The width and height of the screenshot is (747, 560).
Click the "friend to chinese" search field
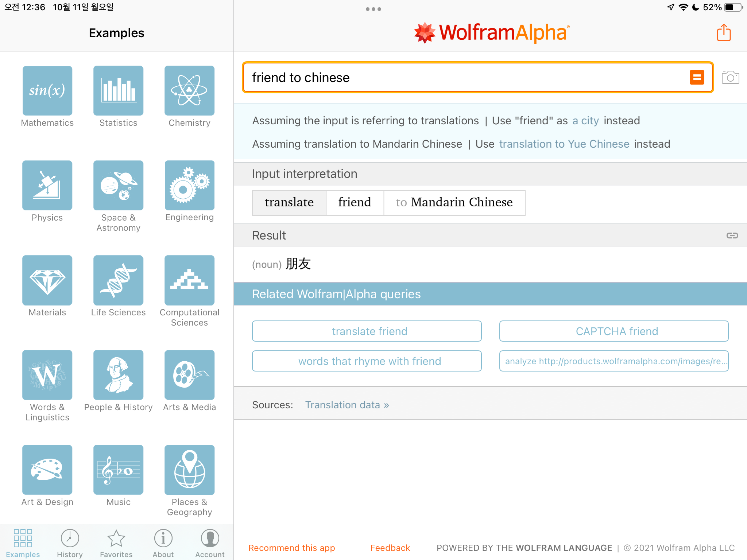point(463,78)
